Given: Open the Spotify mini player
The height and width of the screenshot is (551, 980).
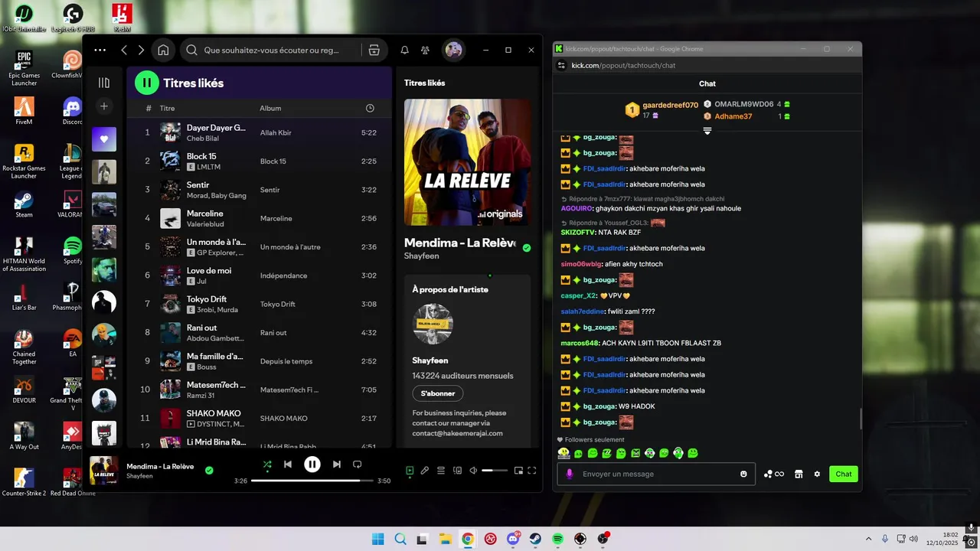Looking at the screenshot, I should coord(518,471).
